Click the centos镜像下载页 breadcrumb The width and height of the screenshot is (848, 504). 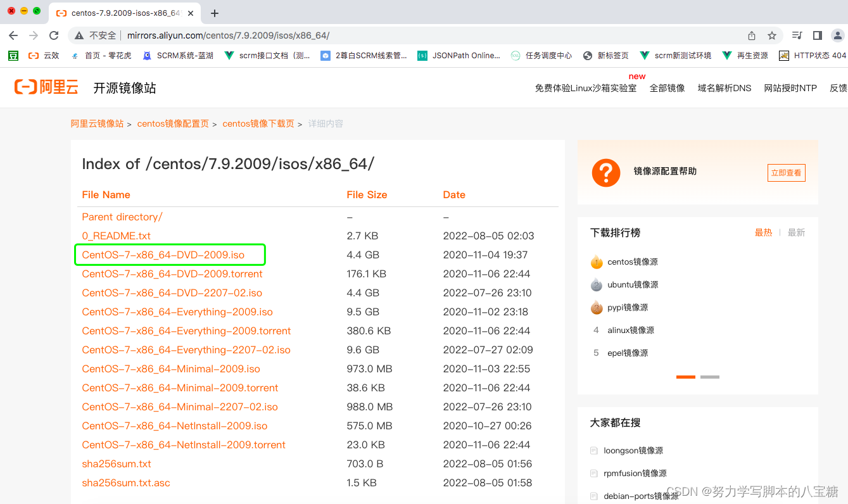(x=258, y=123)
